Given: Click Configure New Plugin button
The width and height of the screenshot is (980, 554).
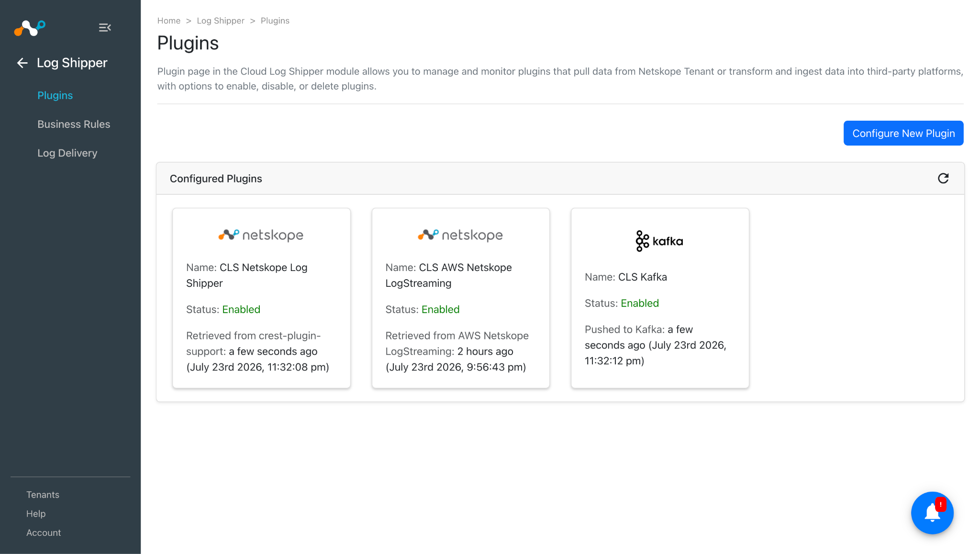Looking at the screenshot, I should (903, 133).
